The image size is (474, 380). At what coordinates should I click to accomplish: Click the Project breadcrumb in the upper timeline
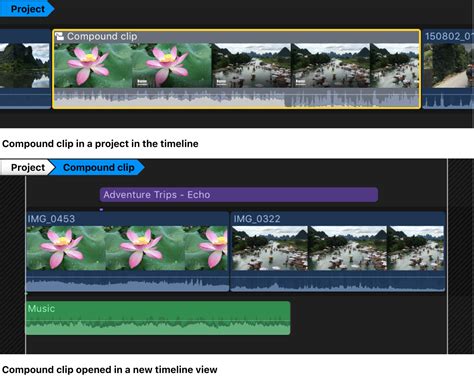tap(27, 9)
